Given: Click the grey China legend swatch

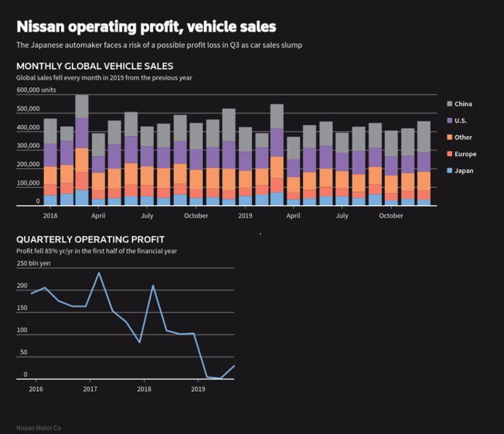Looking at the screenshot, I should pyautogui.click(x=450, y=103).
